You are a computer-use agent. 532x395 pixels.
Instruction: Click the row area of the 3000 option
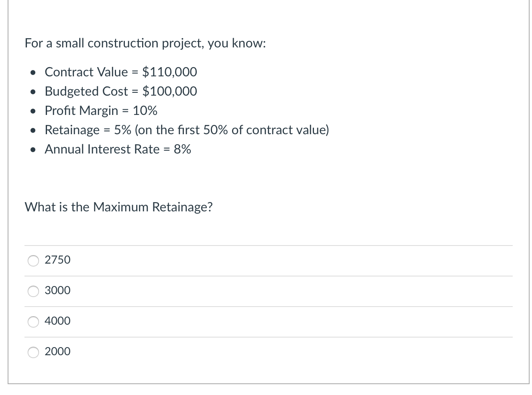265,291
